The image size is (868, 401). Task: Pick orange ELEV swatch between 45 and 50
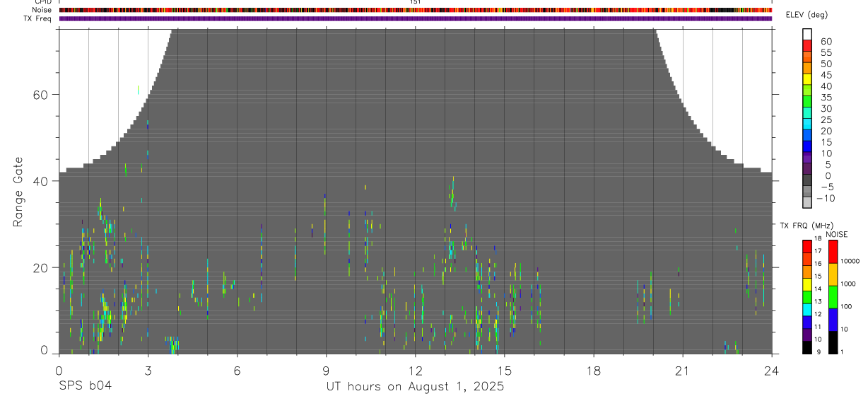807,68
